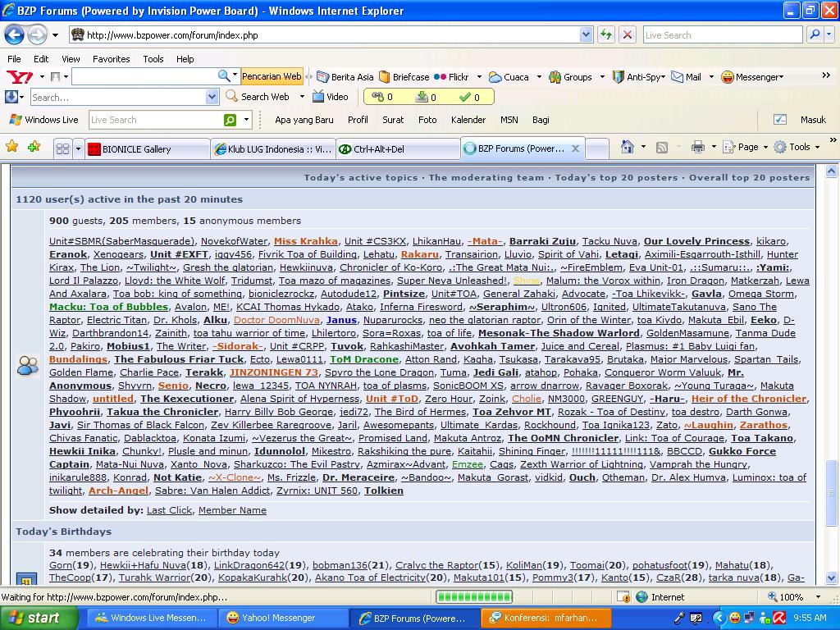
Task: Open Yahoo Groups toolbar button
Action: (x=571, y=76)
